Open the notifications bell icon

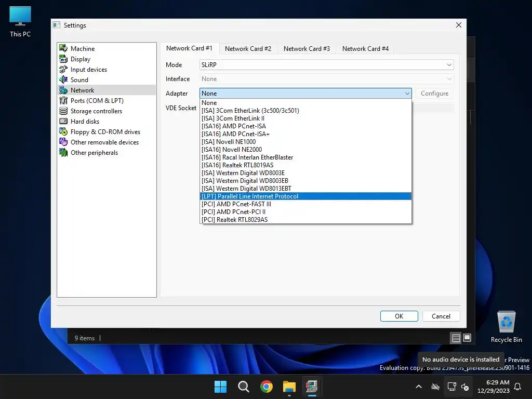pyautogui.click(x=518, y=387)
